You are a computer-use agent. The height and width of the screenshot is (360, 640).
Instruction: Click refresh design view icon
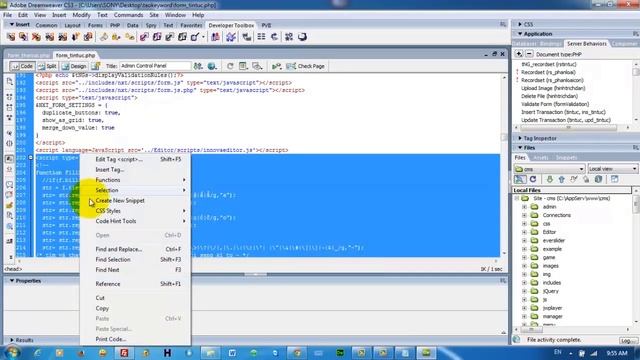(230, 66)
